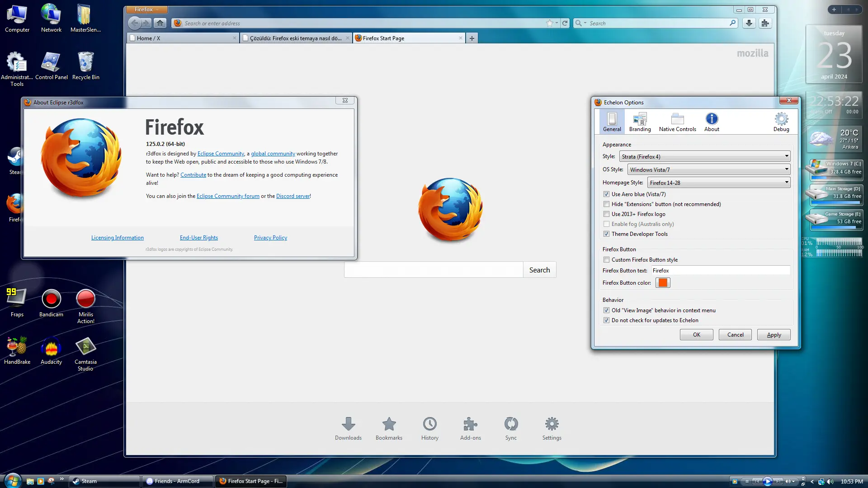Open the Firefox application menu button
The width and height of the screenshot is (868, 488).
[146, 9]
